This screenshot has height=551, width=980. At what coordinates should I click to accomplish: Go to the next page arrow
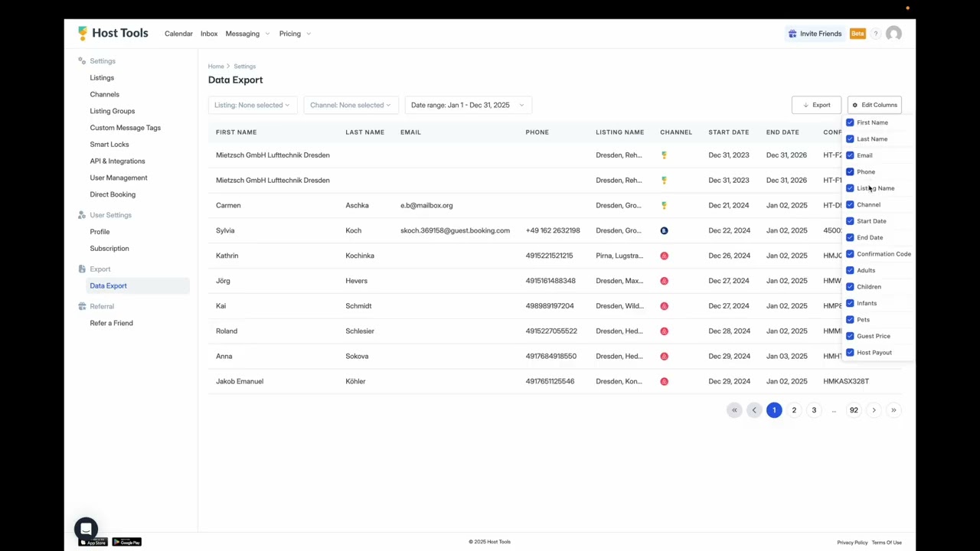click(874, 410)
